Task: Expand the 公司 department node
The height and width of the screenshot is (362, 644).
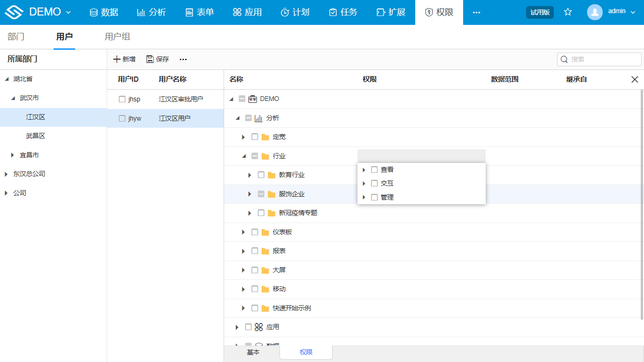Action: click(x=7, y=193)
